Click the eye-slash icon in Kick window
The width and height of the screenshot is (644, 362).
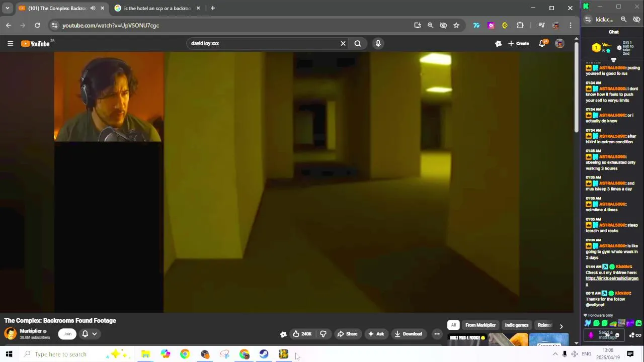pos(636,19)
